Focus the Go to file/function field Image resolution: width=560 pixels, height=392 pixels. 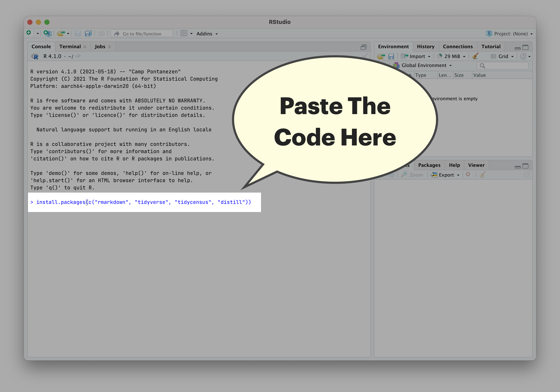click(142, 34)
